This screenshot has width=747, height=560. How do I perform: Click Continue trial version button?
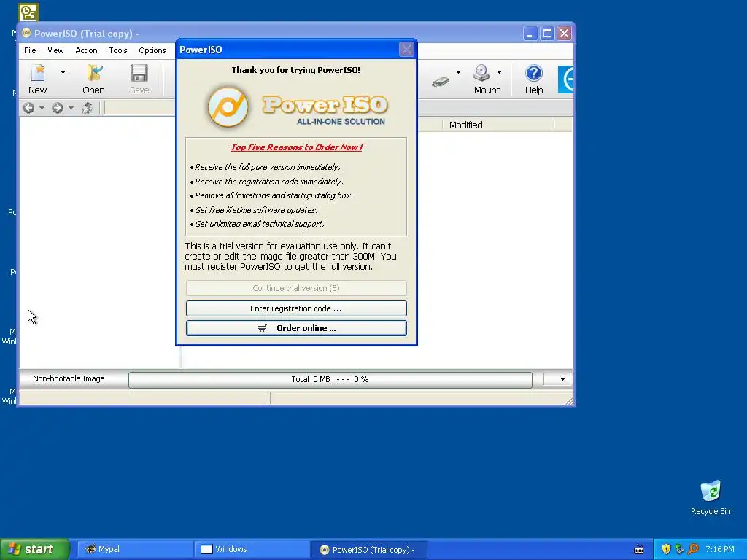296,288
